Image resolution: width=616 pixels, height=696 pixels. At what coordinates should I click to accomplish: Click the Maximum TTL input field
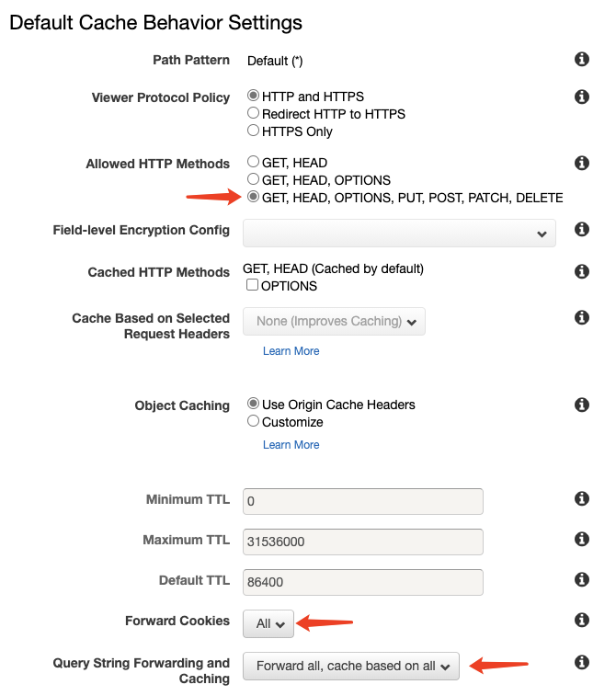pos(363,542)
